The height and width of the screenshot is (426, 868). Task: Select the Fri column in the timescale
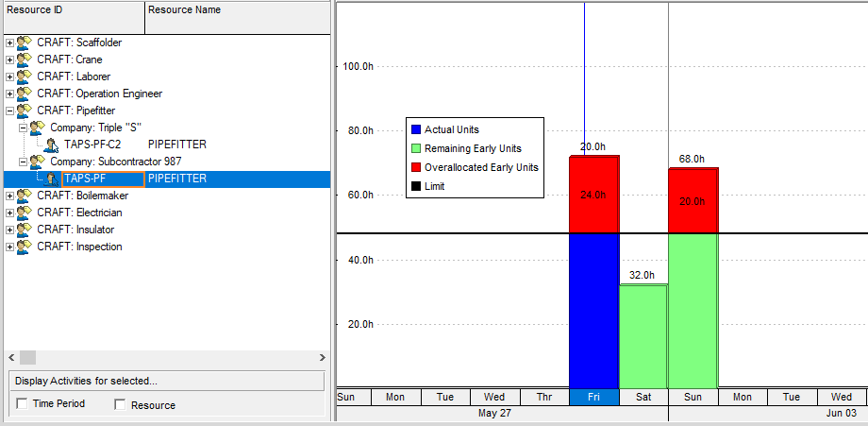pos(593,398)
